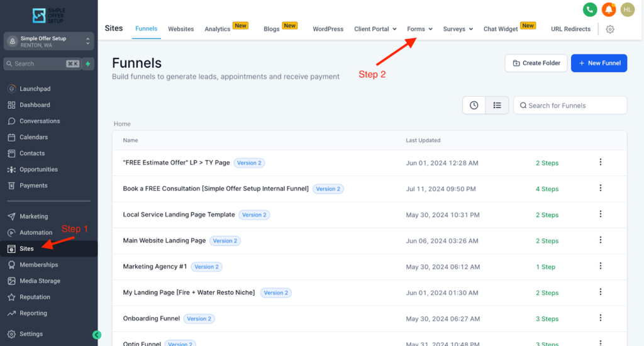Click the Create Folder button

click(x=536, y=64)
